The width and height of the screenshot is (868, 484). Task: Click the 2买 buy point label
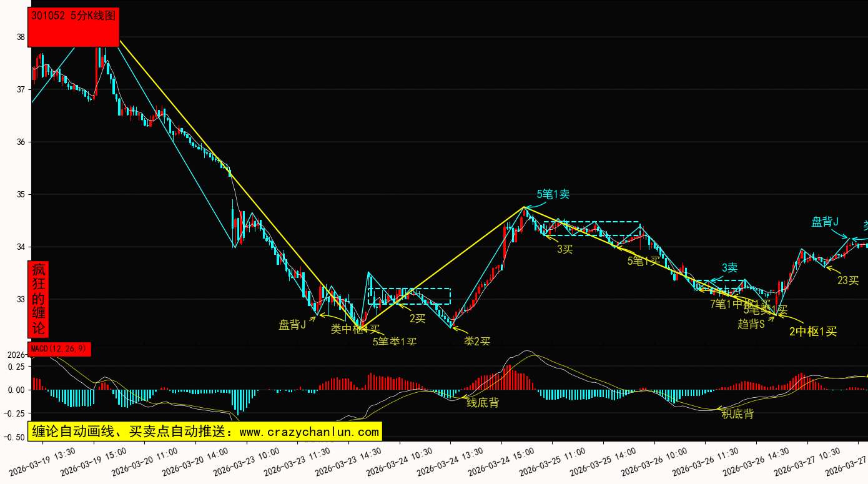pyautogui.click(x=417, y=319)
